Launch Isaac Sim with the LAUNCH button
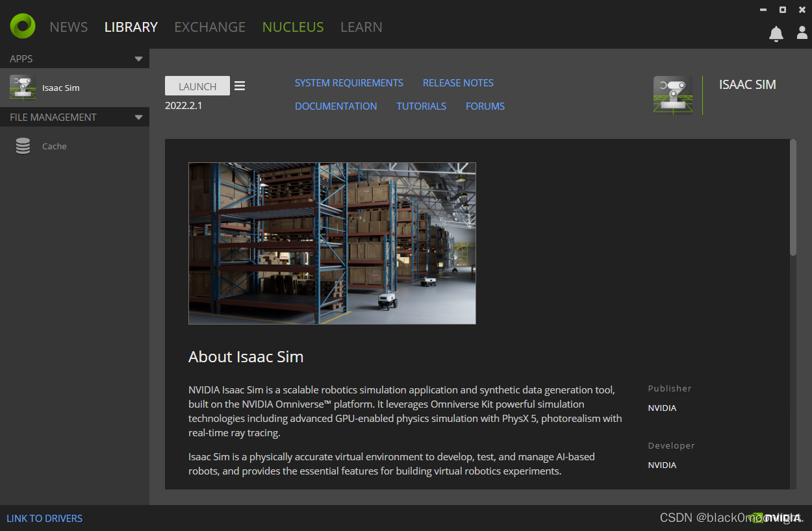812x531 pixels. click(x=197, y=86)
